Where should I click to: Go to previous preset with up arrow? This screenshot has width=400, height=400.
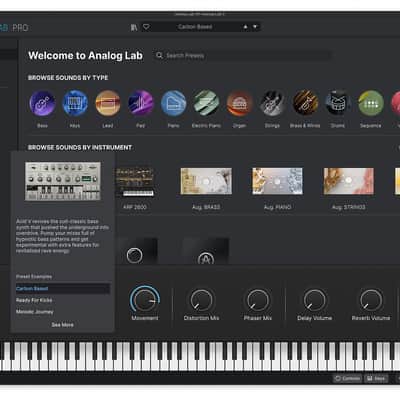coord(246,27)
